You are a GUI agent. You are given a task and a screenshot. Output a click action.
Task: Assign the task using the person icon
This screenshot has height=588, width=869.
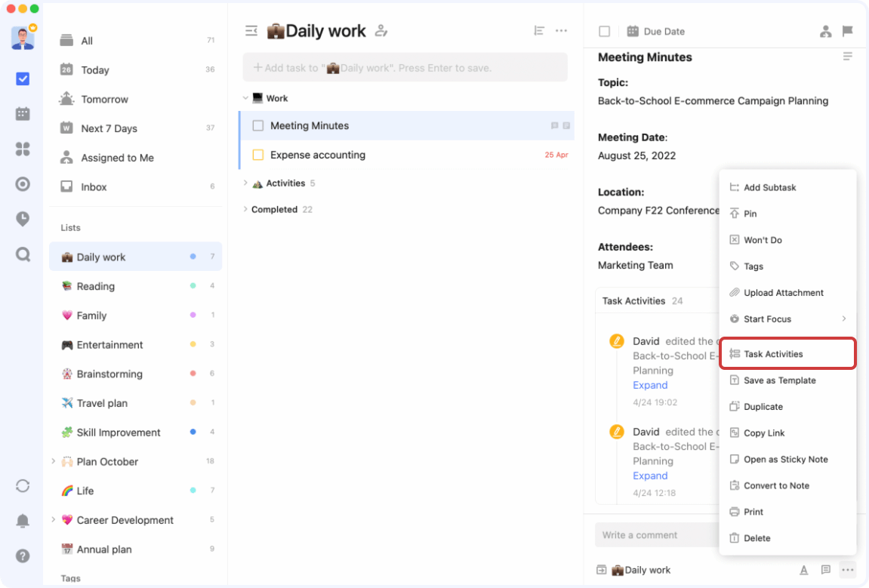tap(827, 31)
